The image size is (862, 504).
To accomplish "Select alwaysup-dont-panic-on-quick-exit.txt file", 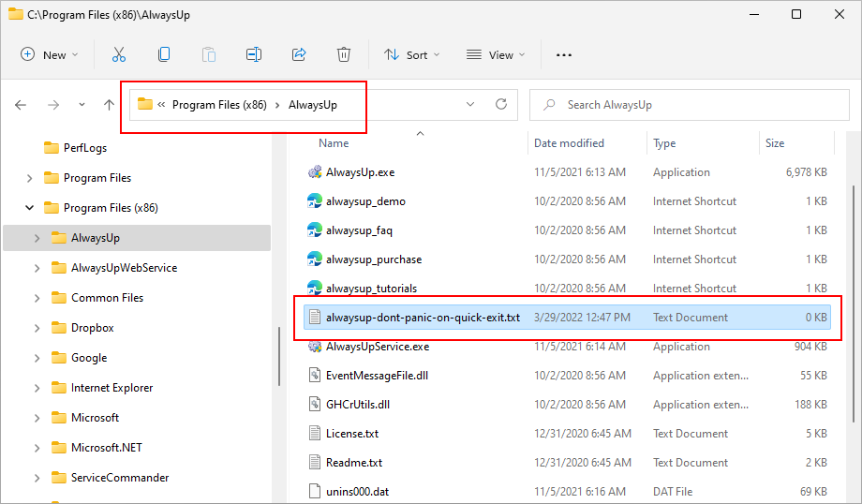I will pos(567,318).
